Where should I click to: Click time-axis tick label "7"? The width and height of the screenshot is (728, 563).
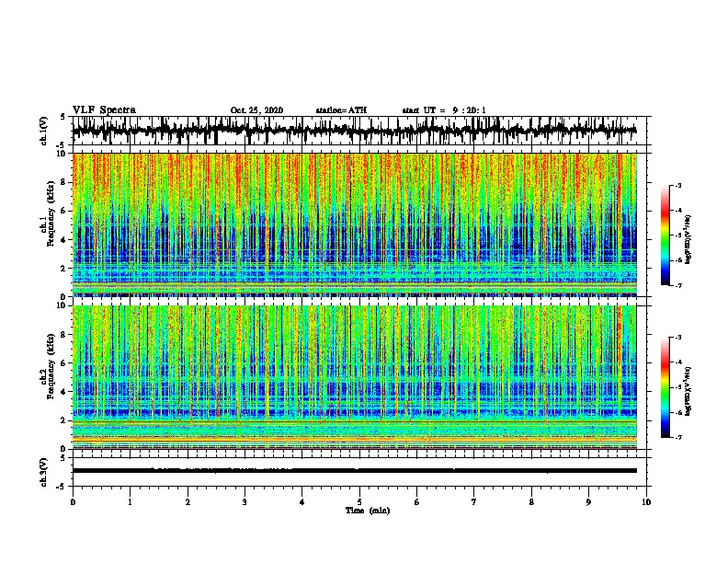(474, 502)
